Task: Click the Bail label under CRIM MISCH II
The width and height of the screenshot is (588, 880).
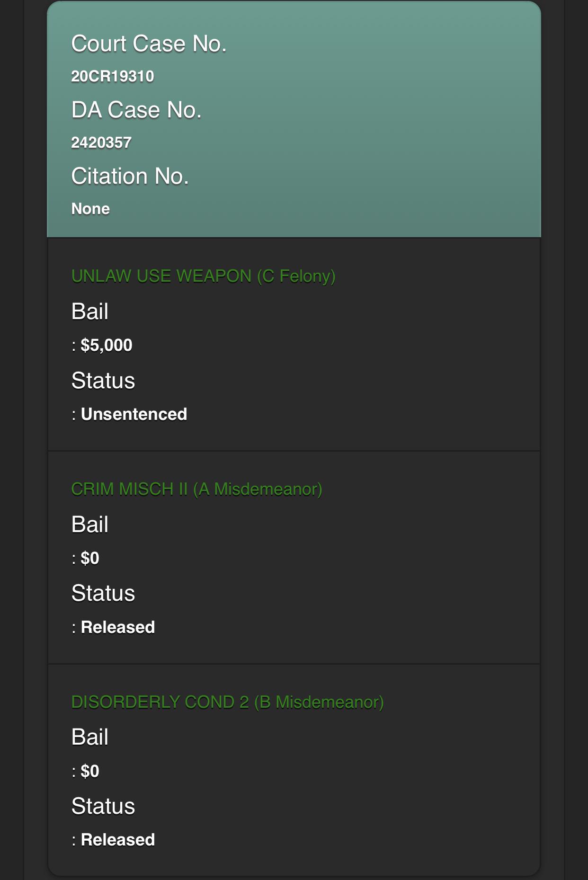Action: pos(90,524)
